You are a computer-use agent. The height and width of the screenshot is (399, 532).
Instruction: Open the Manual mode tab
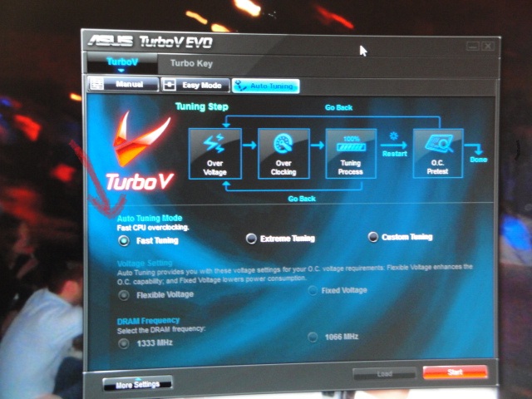[124, 84]
